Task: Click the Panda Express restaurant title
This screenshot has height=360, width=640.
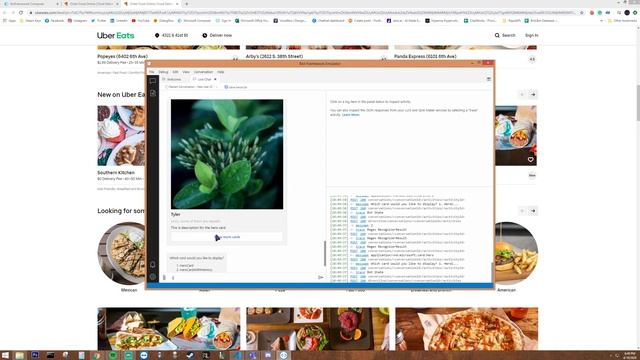Action: pos(425,56)
